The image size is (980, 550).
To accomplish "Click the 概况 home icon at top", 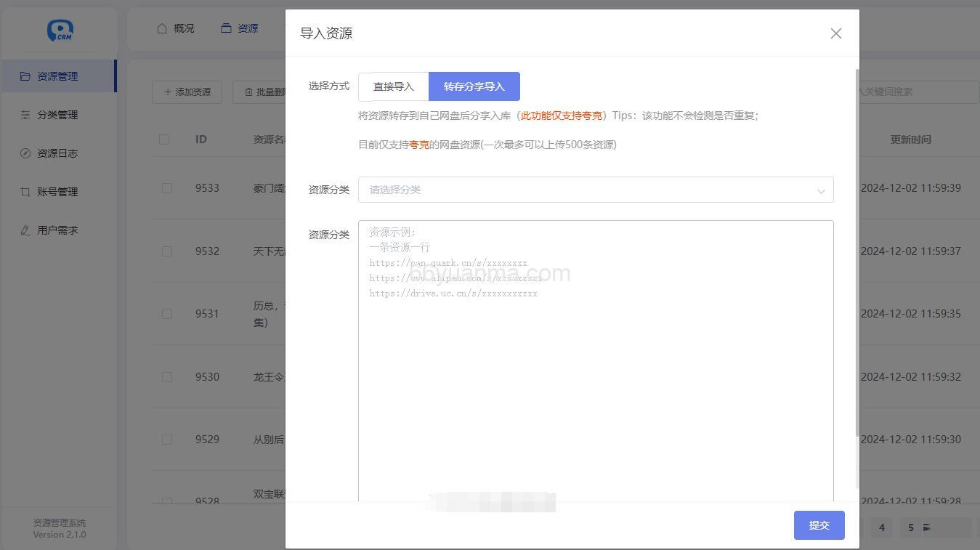I will (161, 28).
